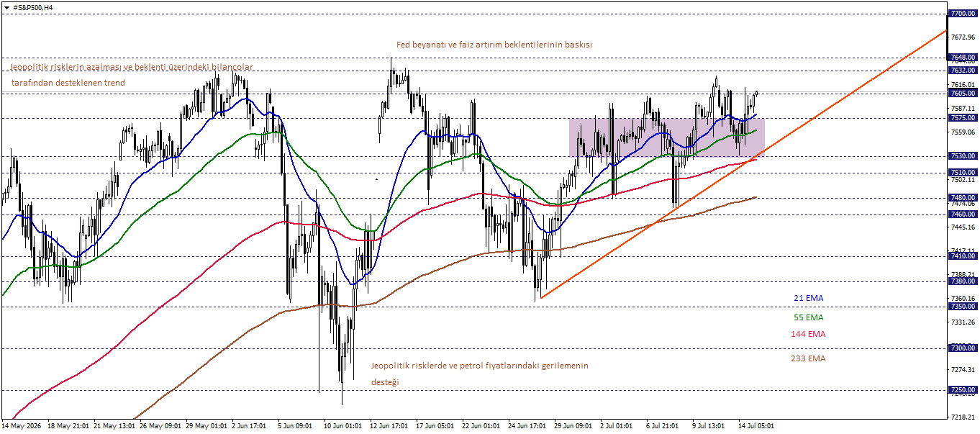The width and height of the screenshot is (980, 434).
Task: Click the '14 May 2026' time axis label
Action: 22,426
